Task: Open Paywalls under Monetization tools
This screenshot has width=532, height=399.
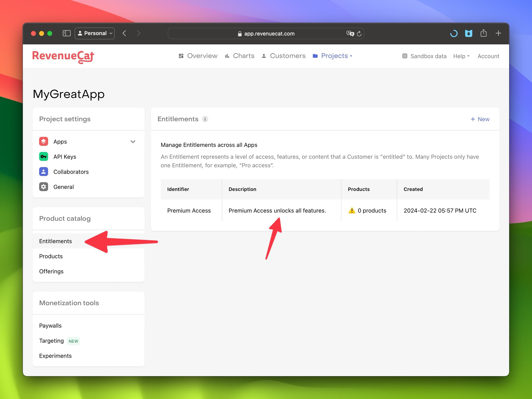Action: (88, 326)
